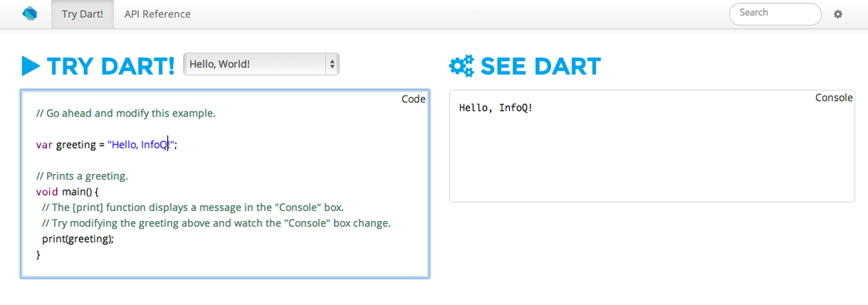Click the See Dart gears icon
Image resolution: width=868 pixels, height=305 pixels.
(461, 66)
